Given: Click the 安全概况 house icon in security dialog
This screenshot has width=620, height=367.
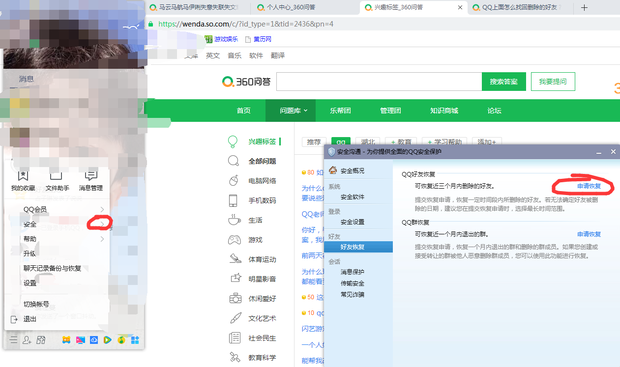Looking at the screenshot, I should (333, 170).
